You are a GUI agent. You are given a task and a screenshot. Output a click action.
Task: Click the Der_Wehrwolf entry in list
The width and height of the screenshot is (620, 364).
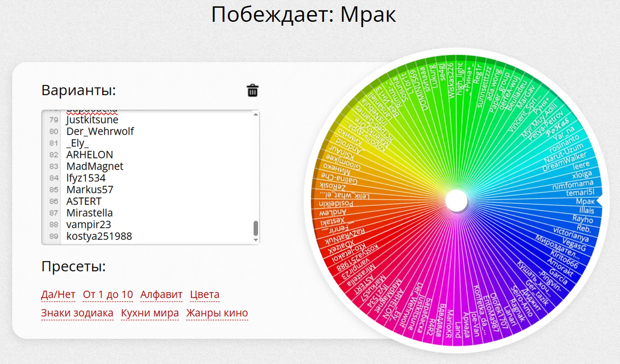pos(100,131)
